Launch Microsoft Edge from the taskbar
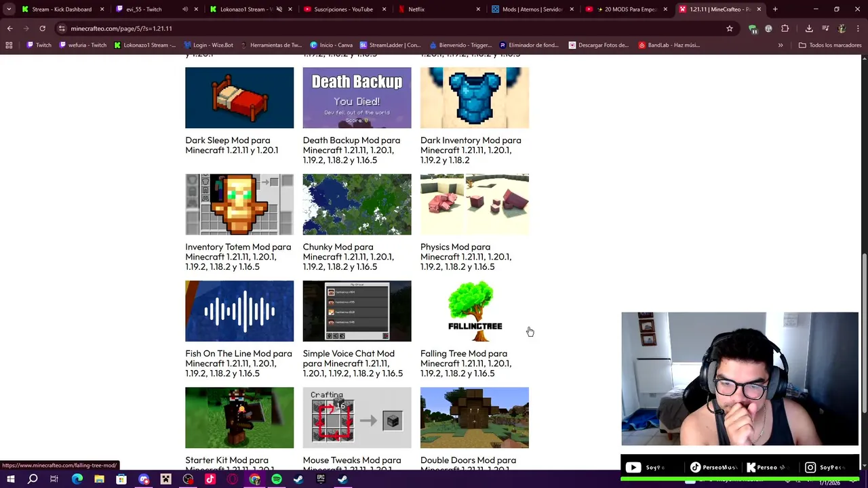This screenshot has height=488, width=868. [77, 479]
